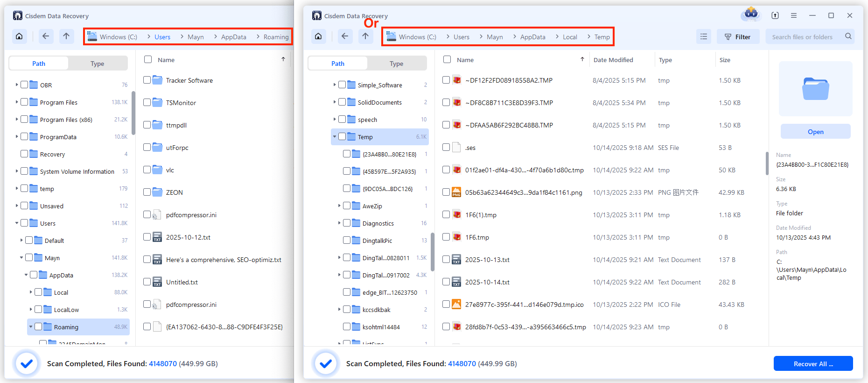Tick the checkbox next to the vlc folder

[147, 170]
